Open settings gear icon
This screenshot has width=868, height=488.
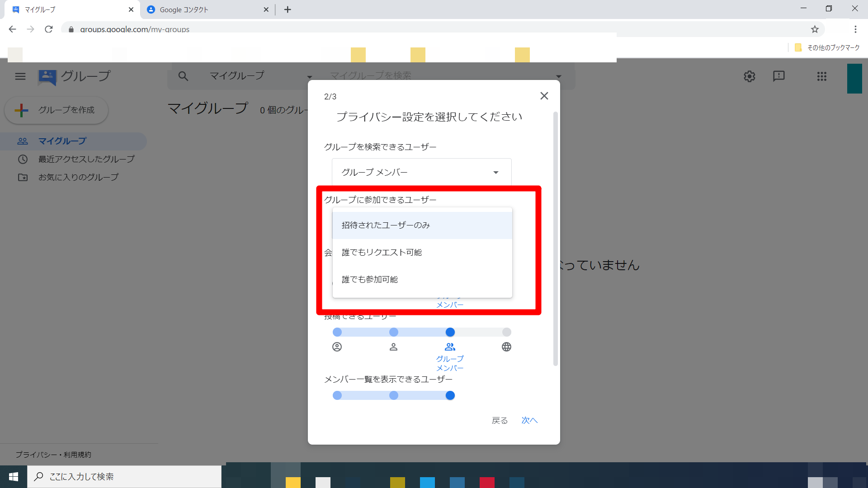750,76
